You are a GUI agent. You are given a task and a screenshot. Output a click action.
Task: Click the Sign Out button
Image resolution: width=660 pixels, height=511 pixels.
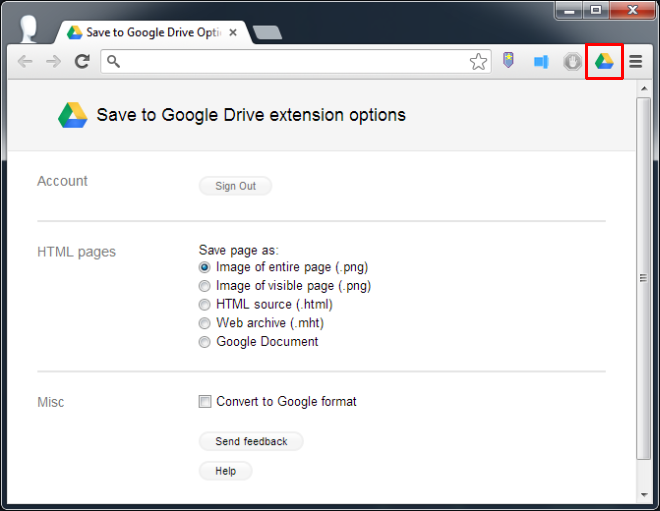point(235,186)
